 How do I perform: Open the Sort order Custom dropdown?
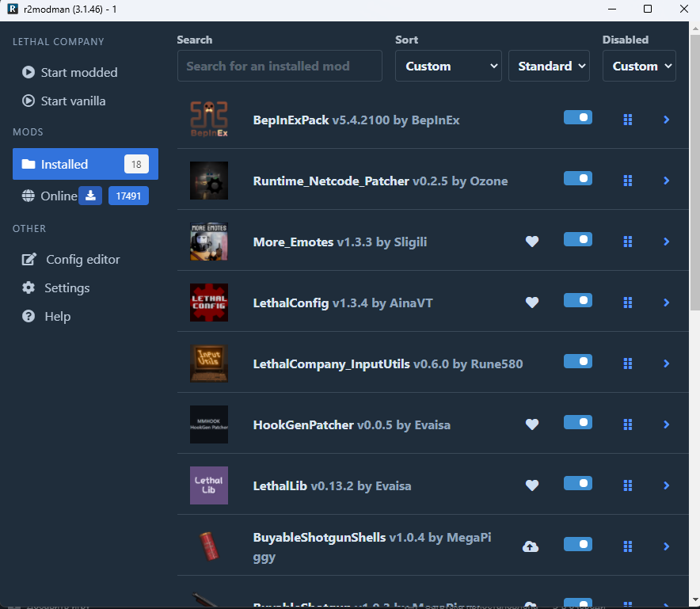[x=448, y=66]
